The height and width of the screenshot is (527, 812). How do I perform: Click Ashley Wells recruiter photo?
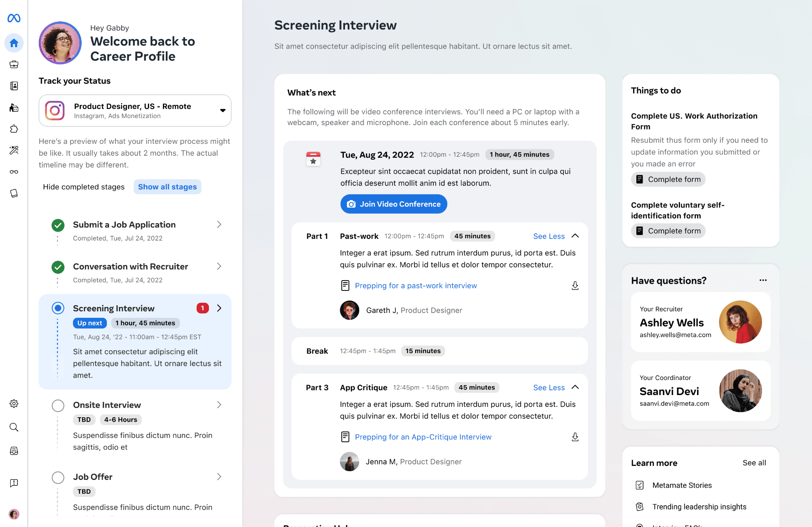pos(740,322)
